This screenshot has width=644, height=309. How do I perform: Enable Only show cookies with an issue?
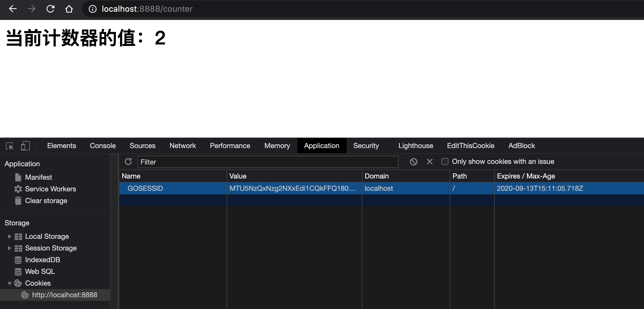[x=445, y=162]
